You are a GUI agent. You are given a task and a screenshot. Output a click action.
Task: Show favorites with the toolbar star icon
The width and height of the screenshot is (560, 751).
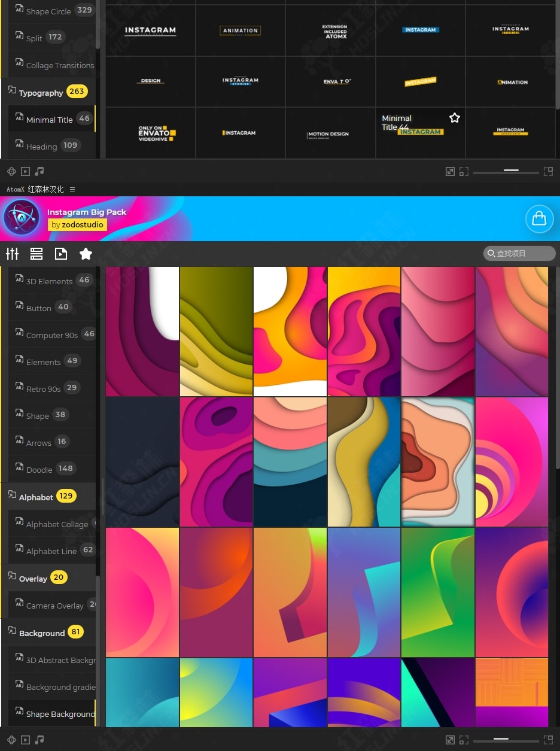click(86, 254)
